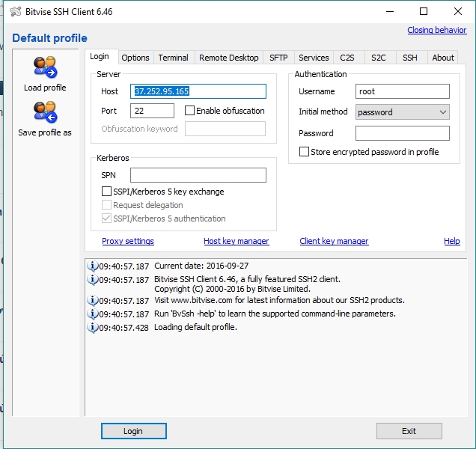Click the info icon beside Current date log entry
The width and height of the screenshot is (476, 449).
[94, 266]
